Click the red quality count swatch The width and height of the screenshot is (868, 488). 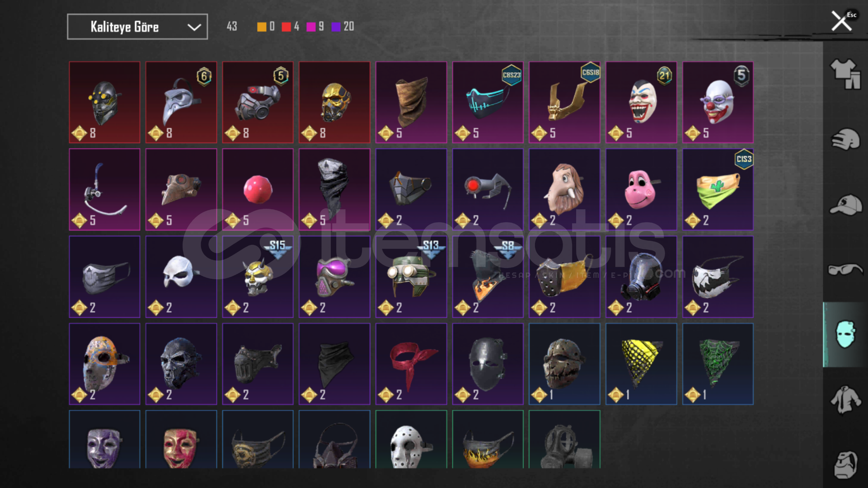click(x=286, y=27)
